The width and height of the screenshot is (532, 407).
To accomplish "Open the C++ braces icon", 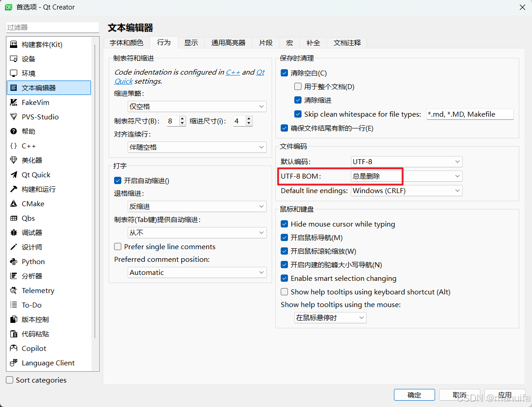I will point(14,146).
